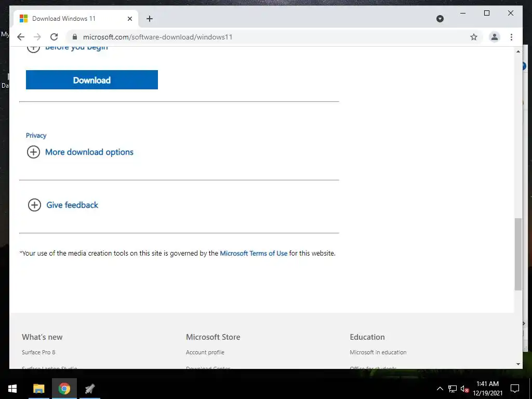Open Microsoft in education link
Viewport: 532px width, 399px height.
tap(378, 352)
